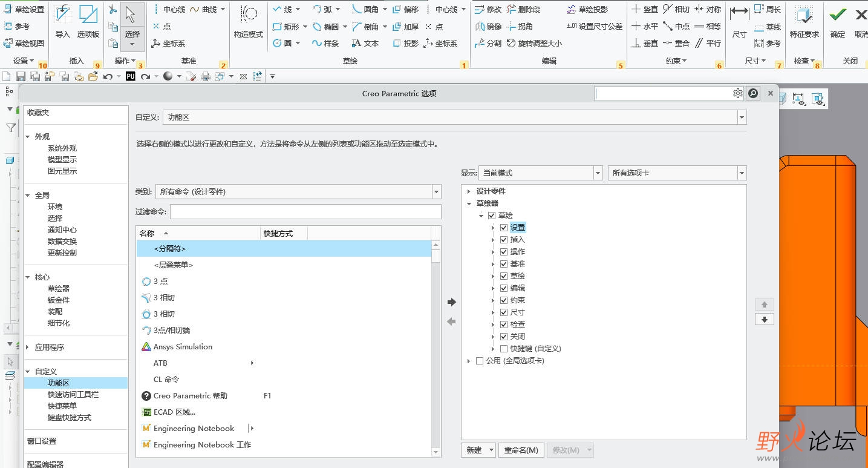The image size is (868, 468).
Task: Uncheck the 操作 group checkbox
Action: 504,252
